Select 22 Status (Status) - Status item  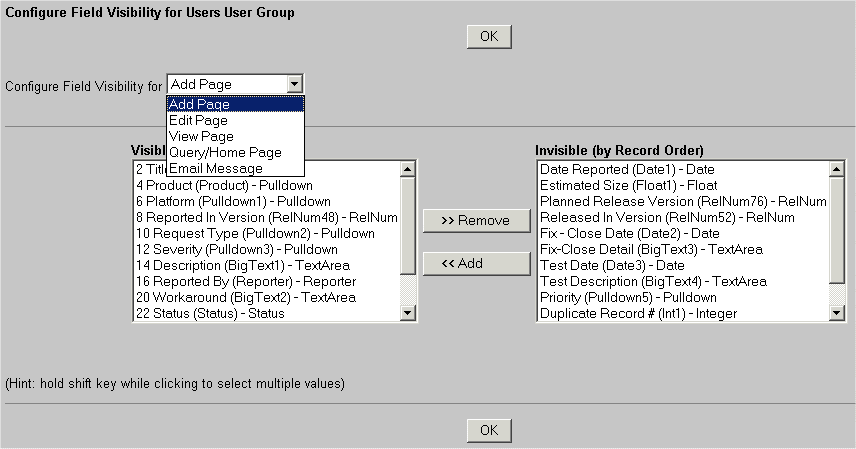pyautogui.click(x=210, y=313)
